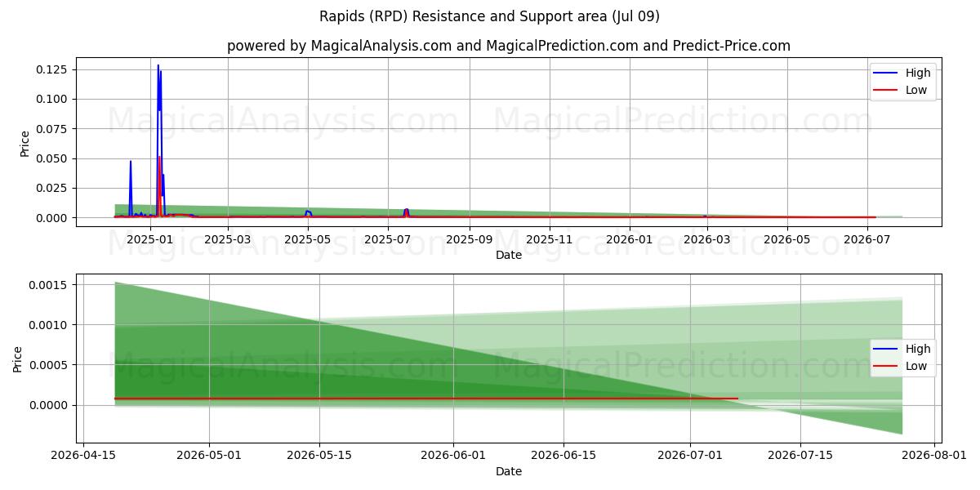Click the 2025-01 x-axis tick label

point(149,239)
